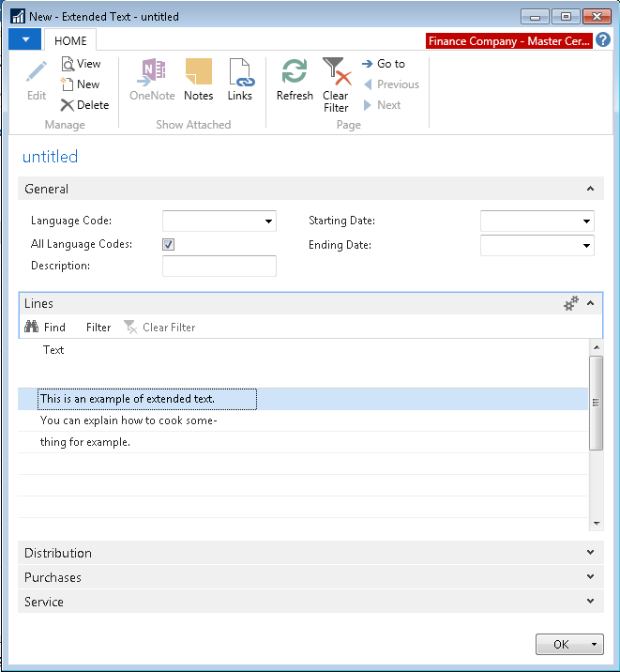The height and width of the screenshot is (672, 620).
Task: Uncheck the All Language Codes checkbox
Action: [x=169, y=244]
